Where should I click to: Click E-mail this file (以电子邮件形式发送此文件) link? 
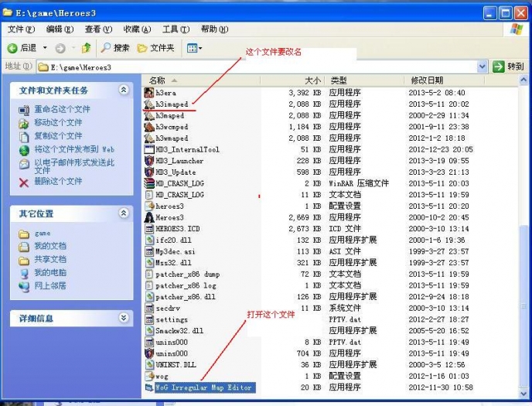(74, 166)
